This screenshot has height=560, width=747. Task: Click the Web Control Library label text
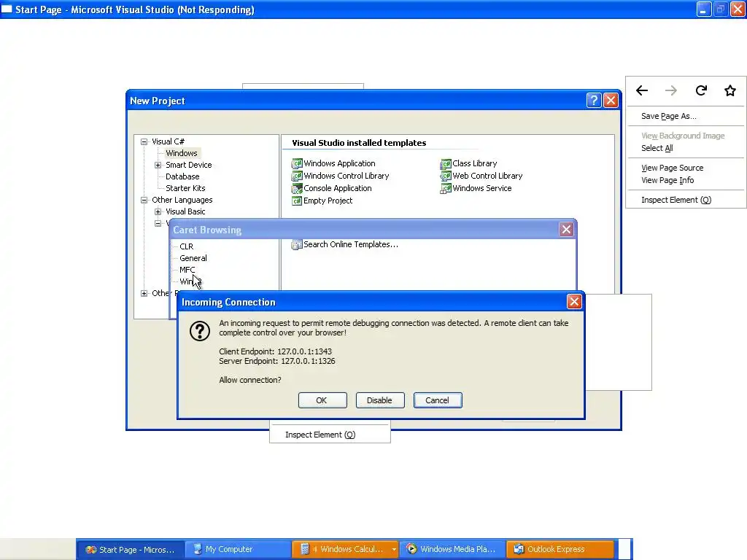tap(487, 176)
